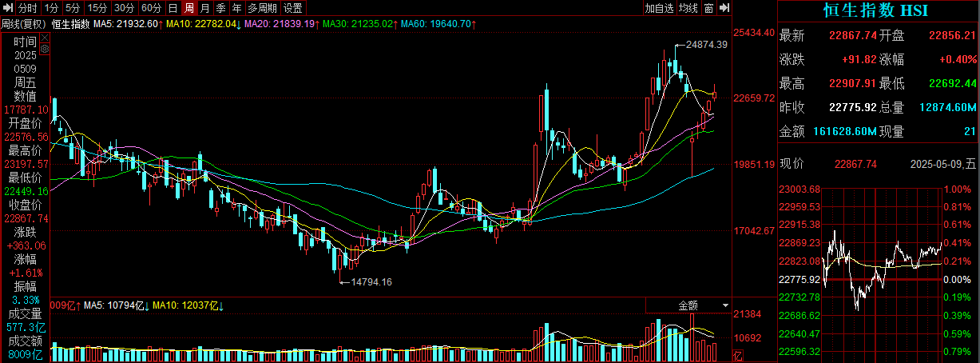980x363 pixels.
Task: Click the 23003.68 intraday axis label
Action: click(799, 189)
